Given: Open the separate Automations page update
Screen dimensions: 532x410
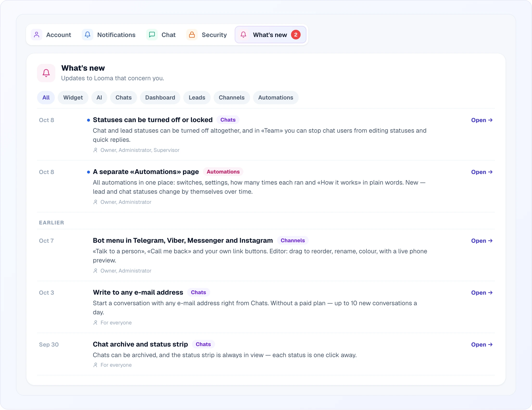Looking at the screenshot, I should click(x=482, y=172).
